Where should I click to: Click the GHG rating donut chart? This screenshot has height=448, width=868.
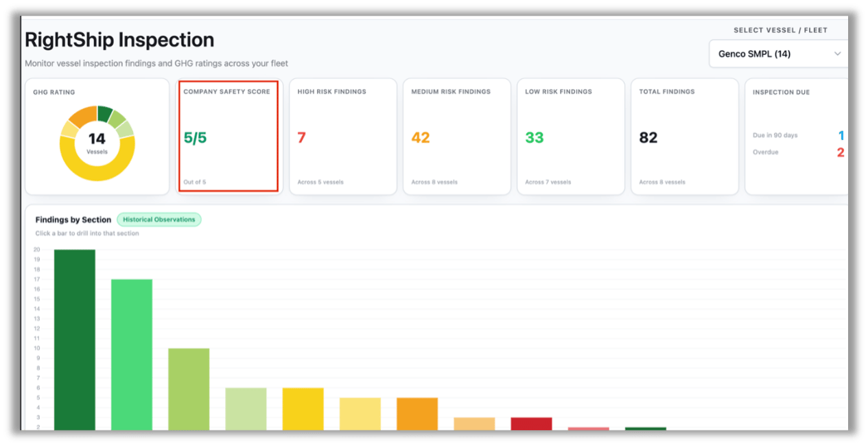[97, 143]
